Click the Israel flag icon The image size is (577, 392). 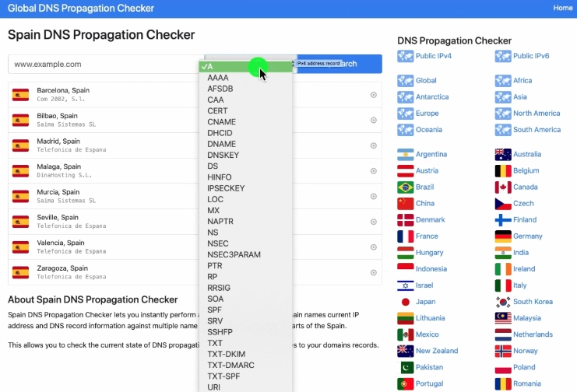click(405, 285)
